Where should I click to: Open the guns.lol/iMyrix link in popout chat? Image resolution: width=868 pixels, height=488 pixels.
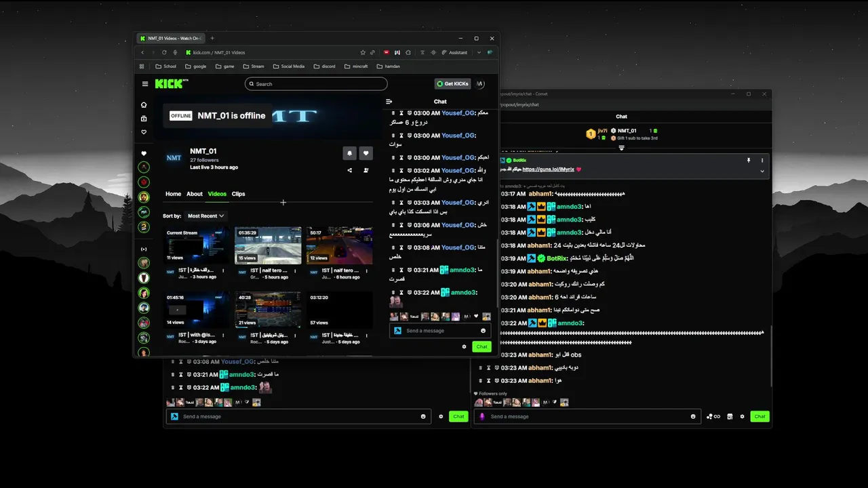548,169
